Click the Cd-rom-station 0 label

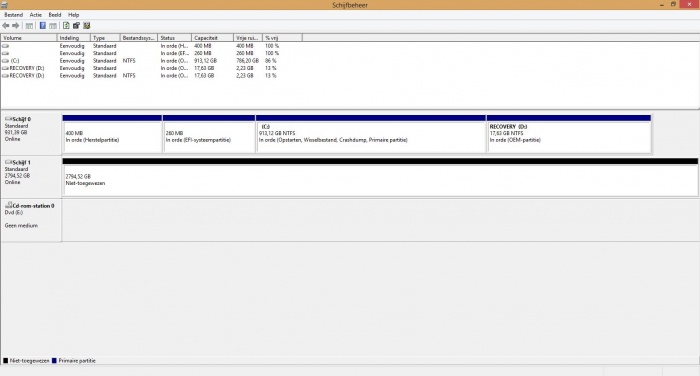(x=30, y=206)
